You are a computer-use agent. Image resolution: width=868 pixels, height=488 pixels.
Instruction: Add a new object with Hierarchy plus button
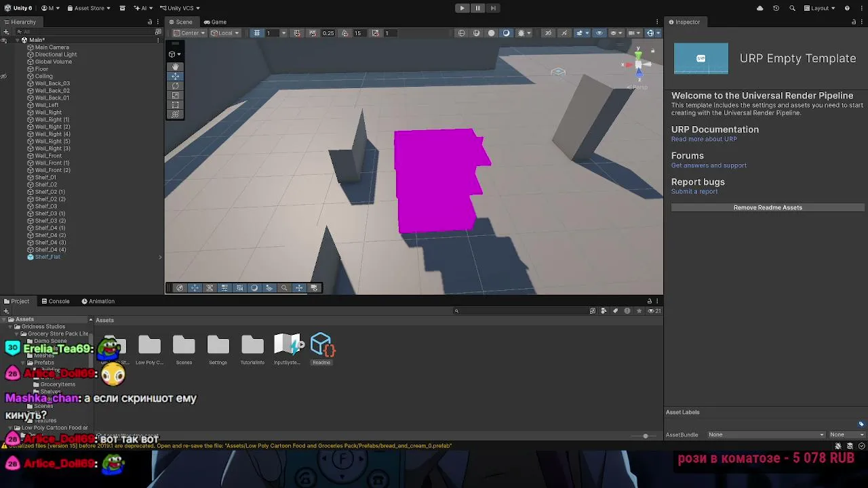tap(6, 31)
